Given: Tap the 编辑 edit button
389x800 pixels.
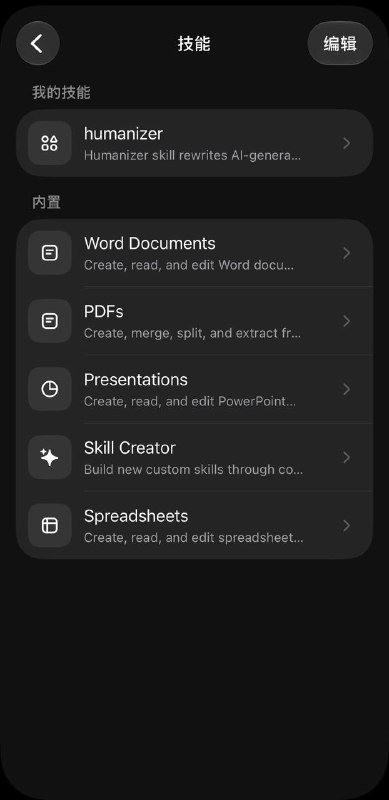Looking at the screenshot, I should tap(340, 43).
